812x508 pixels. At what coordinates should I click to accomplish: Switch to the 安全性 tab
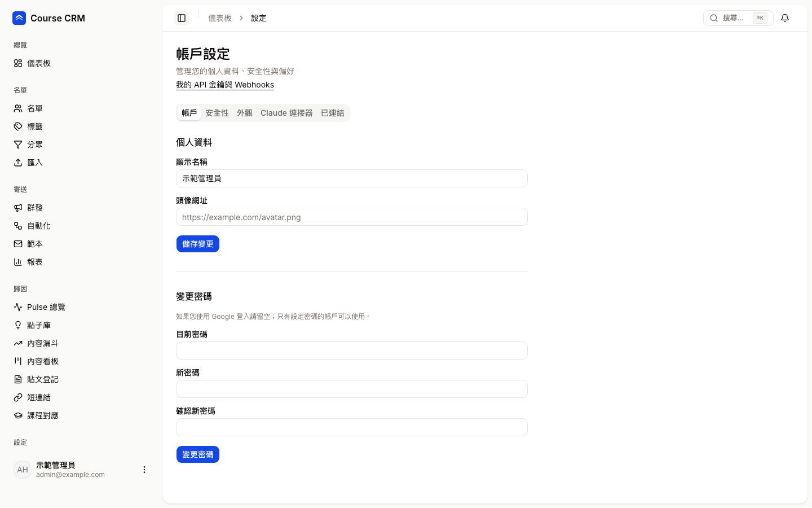pyautogui.click(x=217, y=113)
